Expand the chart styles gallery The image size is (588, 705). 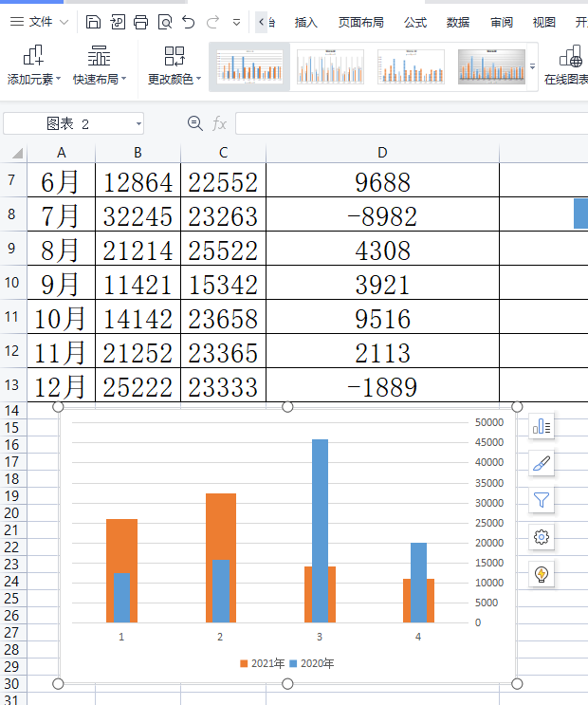533,66
